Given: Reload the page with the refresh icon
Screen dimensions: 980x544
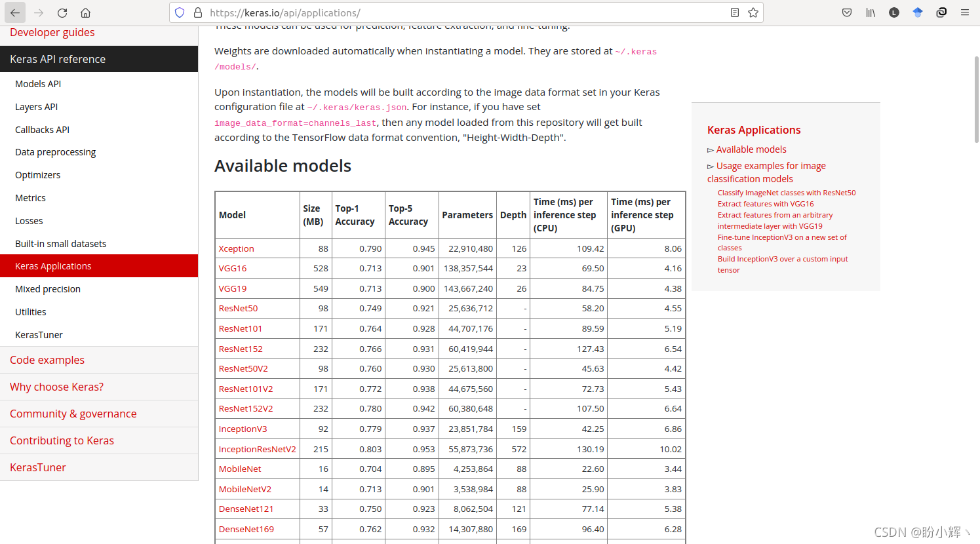Looking at the screenshot, I should click(x=62, y=12).
